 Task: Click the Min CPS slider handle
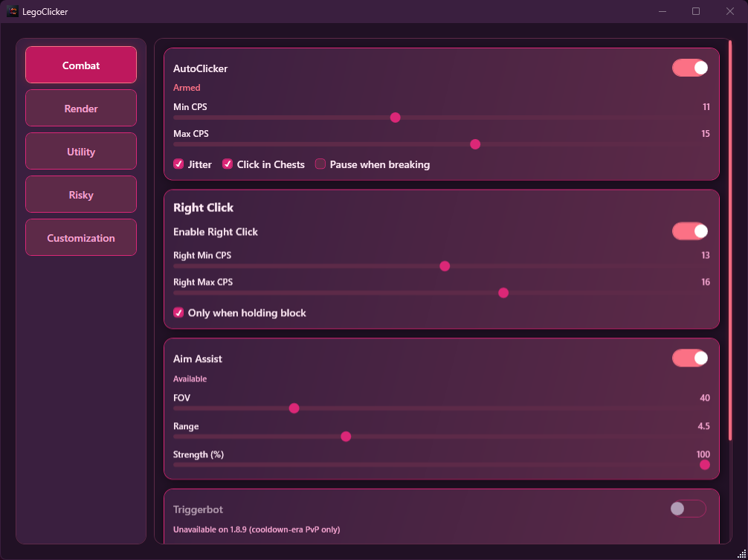396,118
